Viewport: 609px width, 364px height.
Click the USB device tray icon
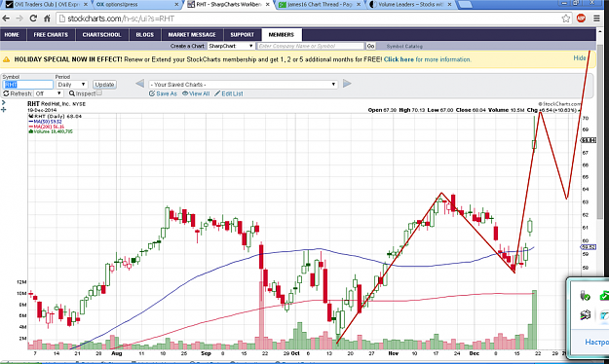click(585, 296)
